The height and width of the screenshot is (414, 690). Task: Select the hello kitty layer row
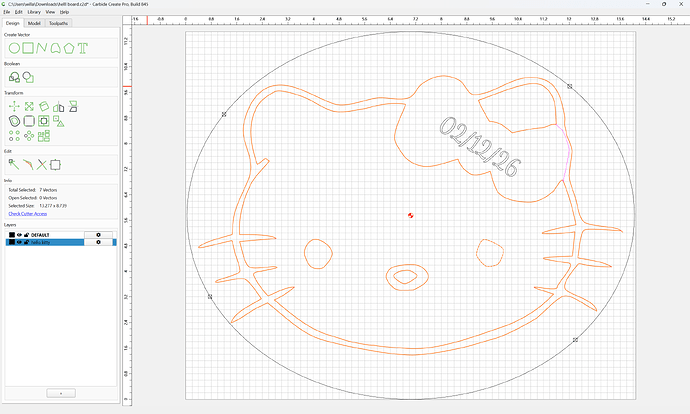(61, 242)
